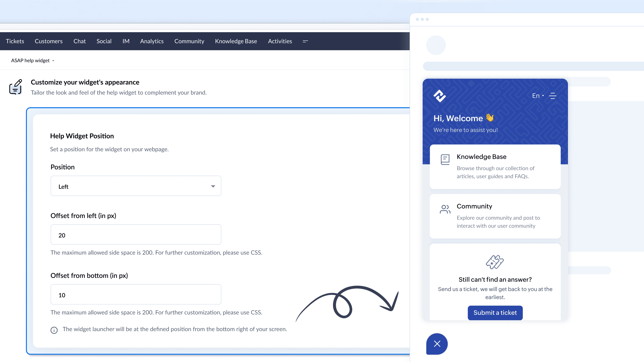Open the Community card in widget

(495, 216)
